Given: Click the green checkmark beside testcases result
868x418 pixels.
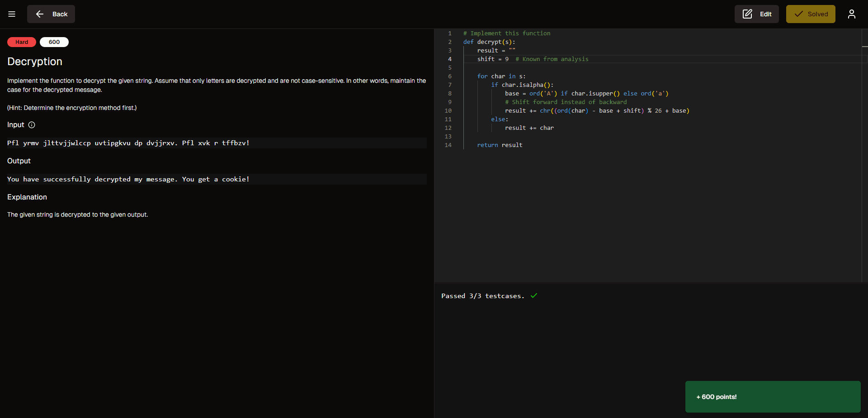Looking at the screenshot, I should [534, 295].
